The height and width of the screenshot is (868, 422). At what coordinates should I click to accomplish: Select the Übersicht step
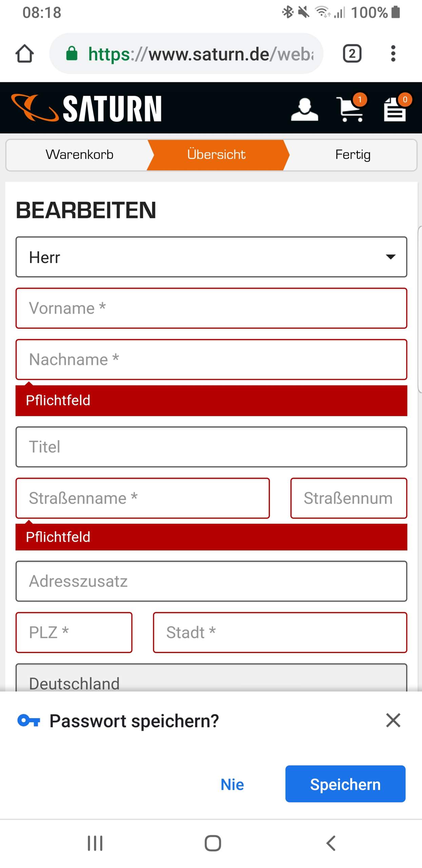tap(216, 155)
